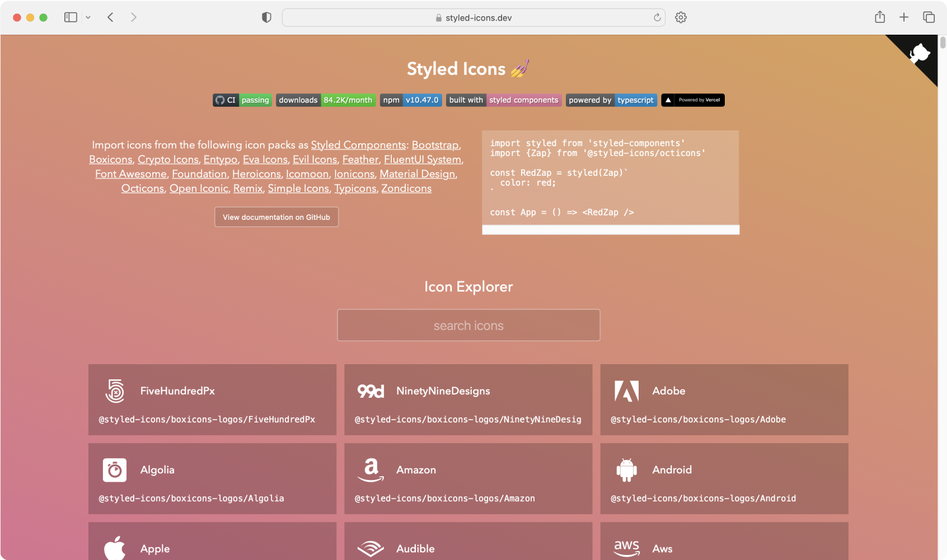
Task: Open the Entypo link
Action: pos(221,159)
